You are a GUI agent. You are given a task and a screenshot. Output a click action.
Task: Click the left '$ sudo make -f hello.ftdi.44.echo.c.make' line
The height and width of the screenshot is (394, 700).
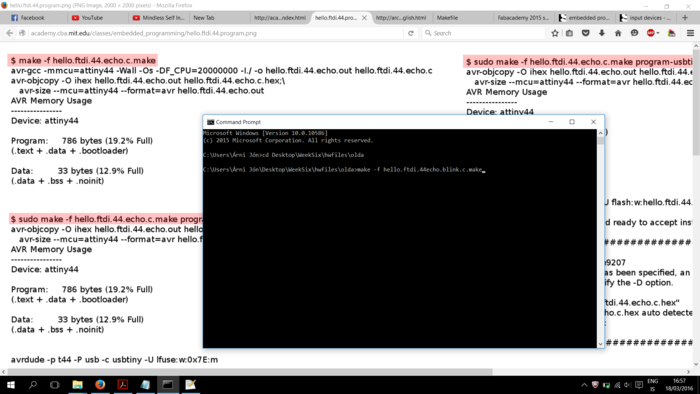coord(106,219)
